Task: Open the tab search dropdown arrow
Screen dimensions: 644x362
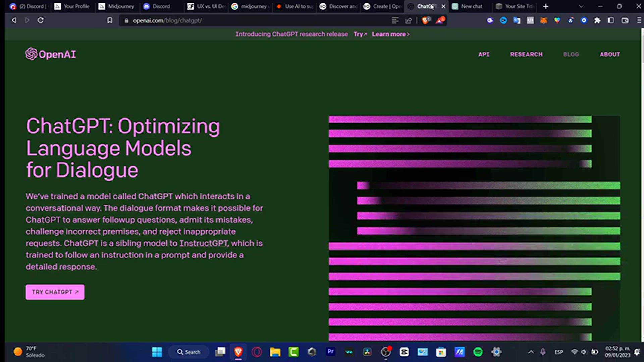Action: coord(581,6)
